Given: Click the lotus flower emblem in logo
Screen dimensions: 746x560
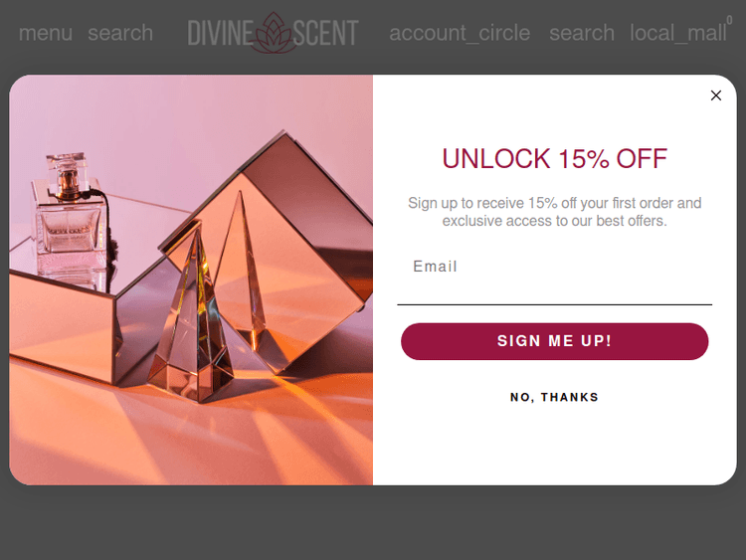Looking at the screenshot, I should (x=274, y=33).
